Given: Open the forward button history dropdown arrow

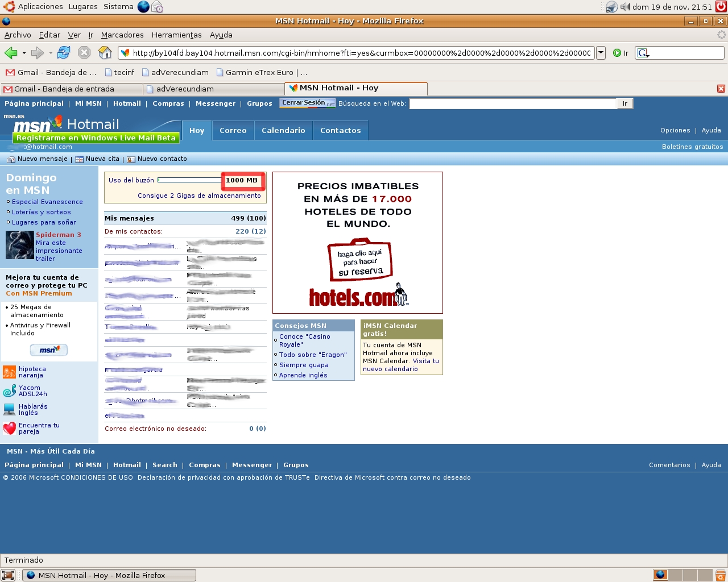Looking at the screenshot, I should click(51, 53).
